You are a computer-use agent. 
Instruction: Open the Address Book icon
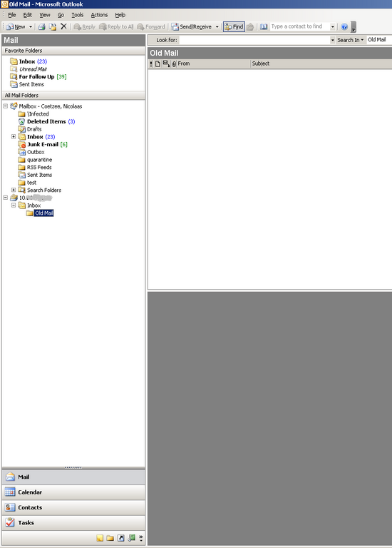point(264,26)
